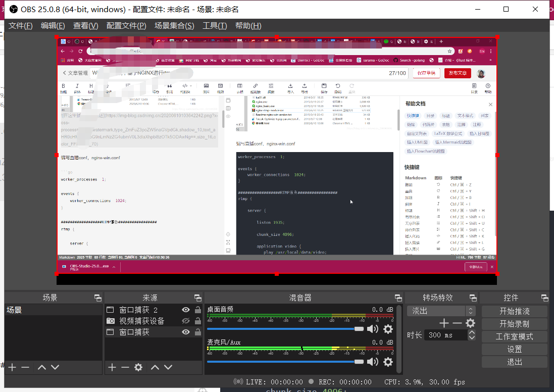554x392 pixels.
Task: Select the 窗口捕获 source row
Action: point(154,332)
